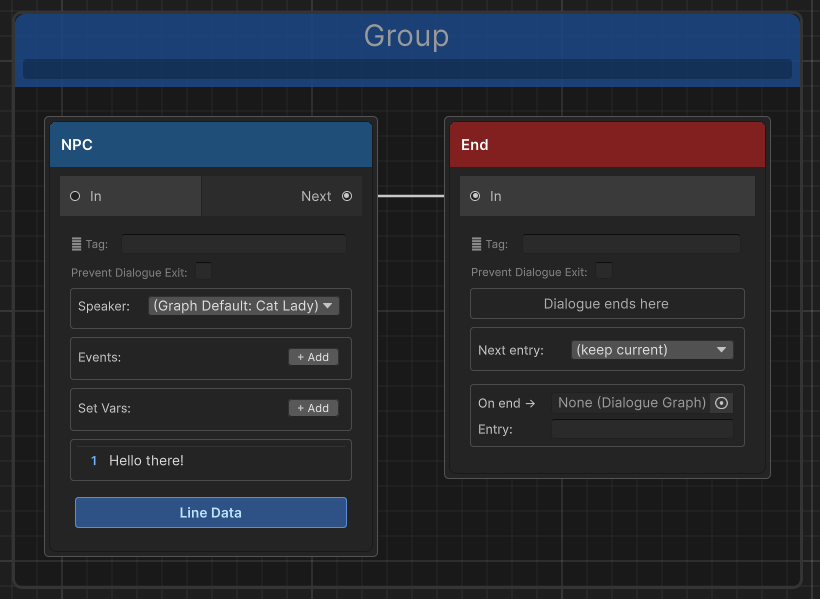The image size is (820, 599).
Task: Add an event with Events + Add
Action: [313, 357]
